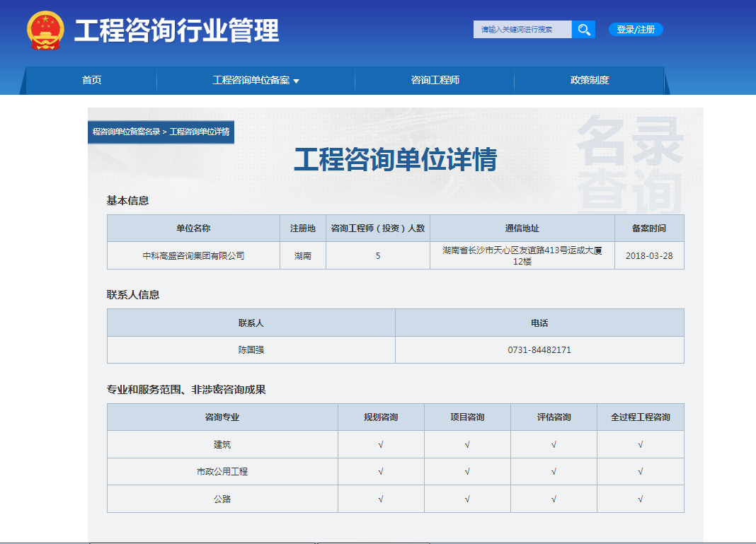Click the 市政公用工程 row's 规划咨询 check mark
Screen dimensions: 756x544
pyautogui.click(x=381, y=472)
